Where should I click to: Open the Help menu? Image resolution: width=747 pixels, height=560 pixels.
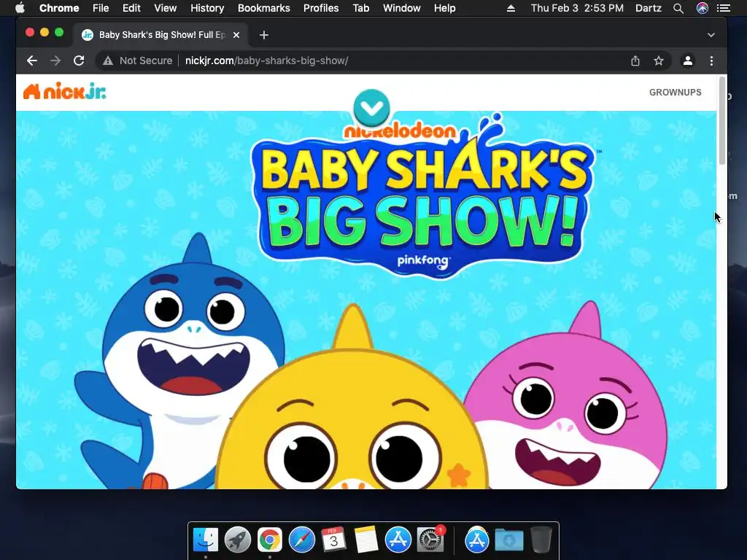pos(444,8)
